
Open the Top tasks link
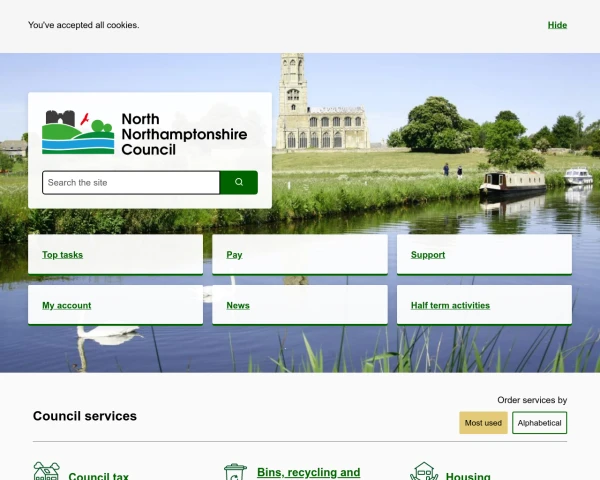point(62,255)
